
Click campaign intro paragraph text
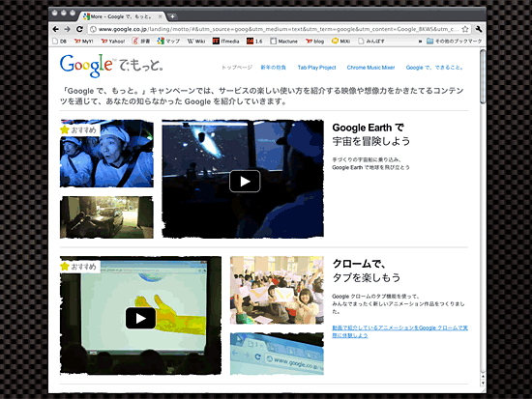click(x=261, y=96)
